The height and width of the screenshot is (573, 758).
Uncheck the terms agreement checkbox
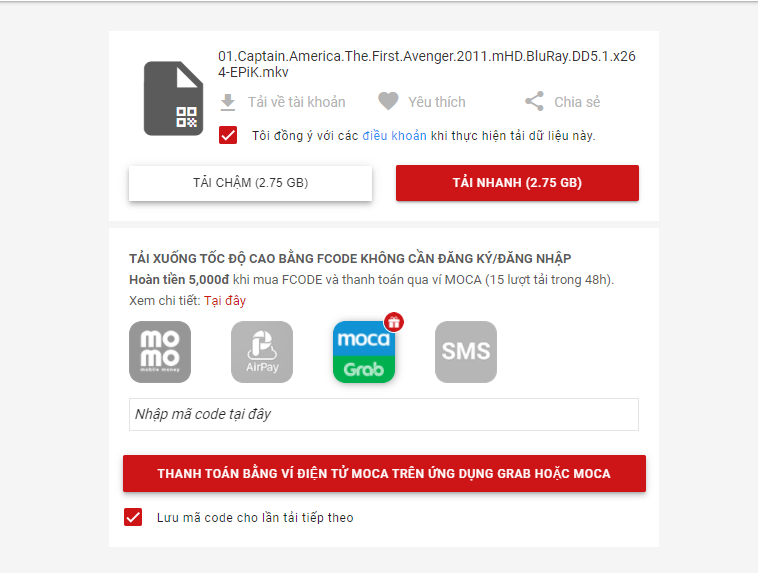(228, 135)
